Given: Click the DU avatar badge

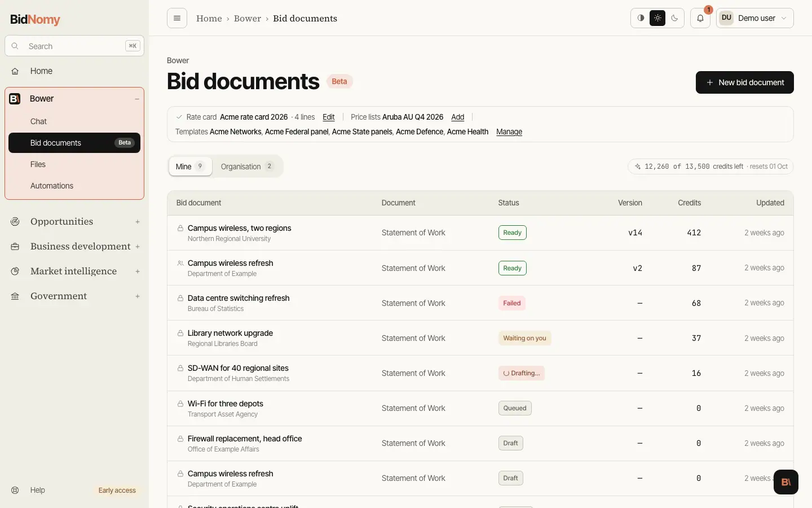Looking at the screenshot, I should (726, 18).
